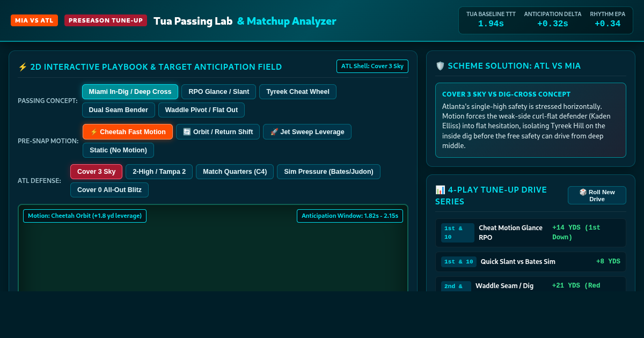Open Waddle Seam / Dig drive play
This screenshot has height=338, width=644.
[531, 284]
